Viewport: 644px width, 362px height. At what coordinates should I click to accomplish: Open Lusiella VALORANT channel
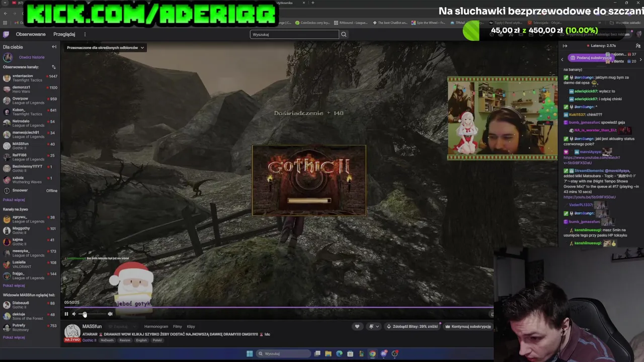[x=30, y=264]
